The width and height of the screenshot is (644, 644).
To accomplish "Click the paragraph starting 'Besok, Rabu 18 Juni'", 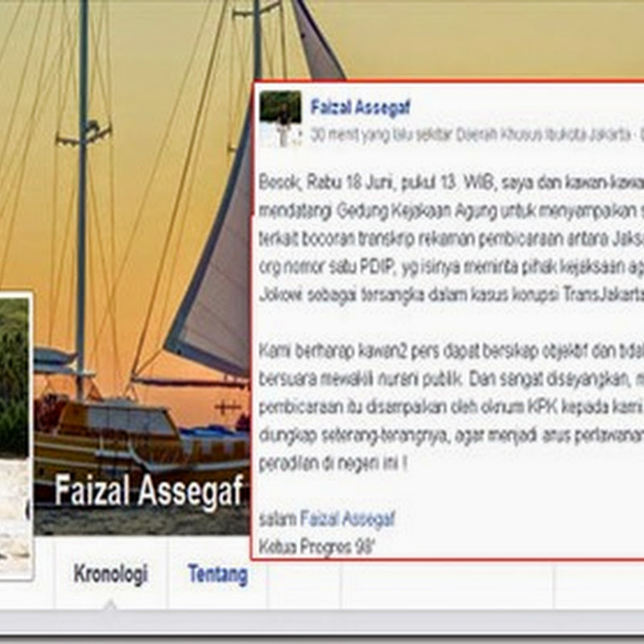I will [452, 238].
